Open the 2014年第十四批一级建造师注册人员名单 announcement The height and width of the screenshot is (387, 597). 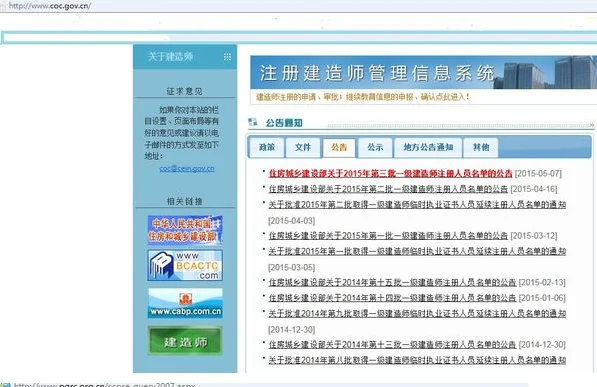392,298
